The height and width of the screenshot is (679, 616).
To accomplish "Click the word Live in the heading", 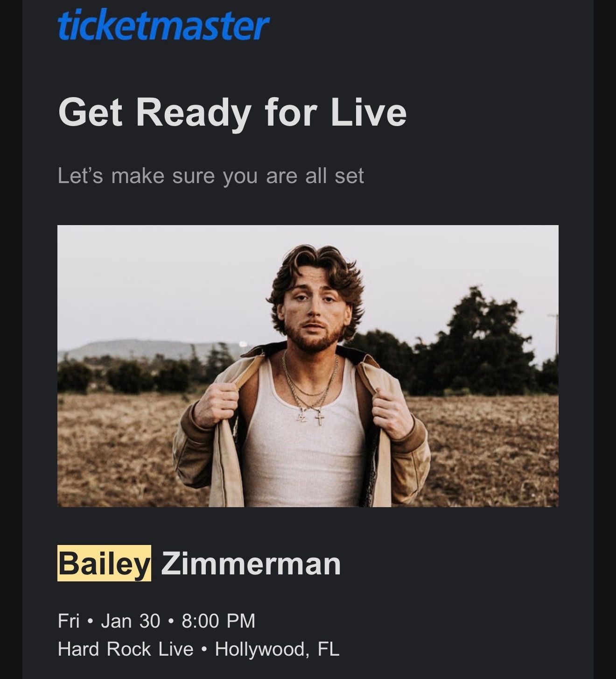I will 369,113.
